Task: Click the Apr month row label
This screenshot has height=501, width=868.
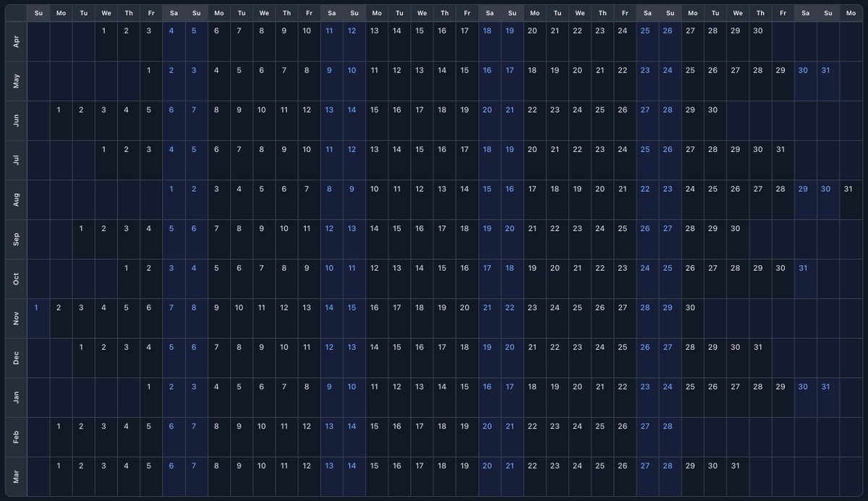Action: pos(16,41)
